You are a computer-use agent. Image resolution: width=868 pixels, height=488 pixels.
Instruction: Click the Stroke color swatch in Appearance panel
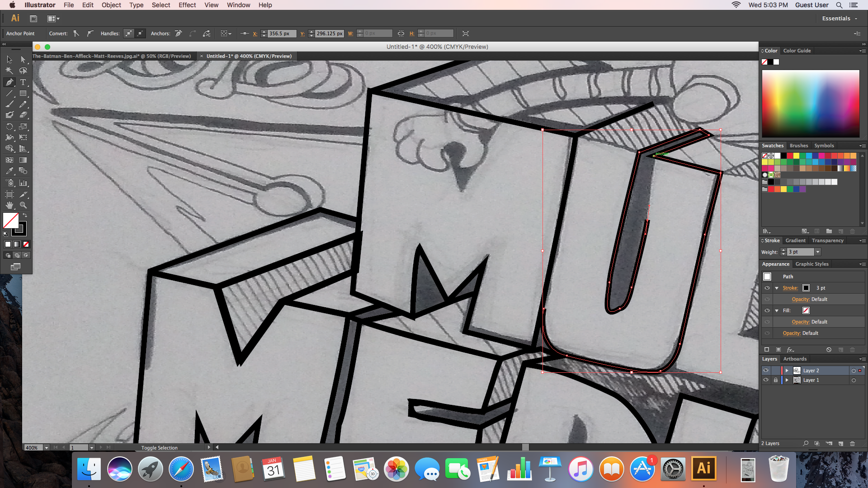(806, 288)
